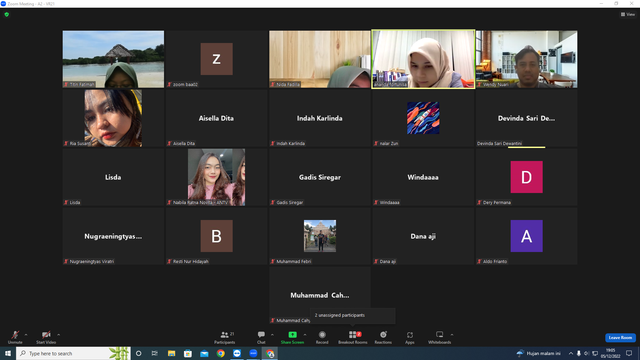The width and height of the screenshot is (640, 360).
Task: Select the zoom baa02 participant tile
Action: pos(216,59)
